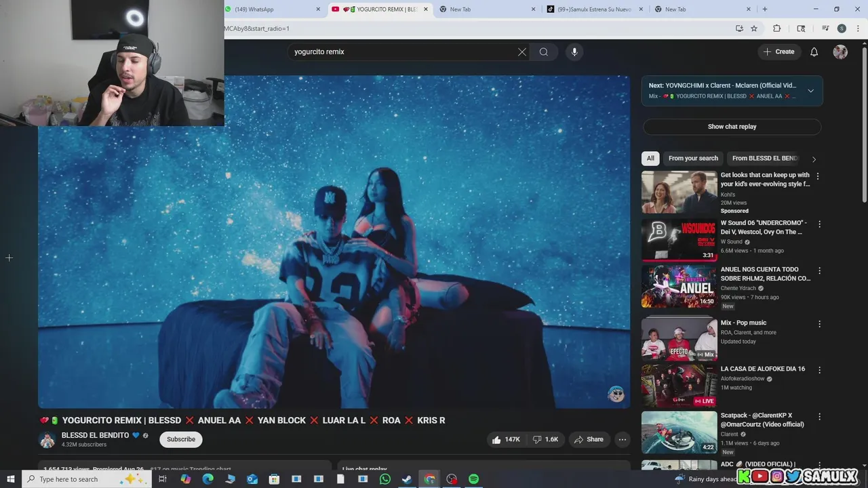Select the All filter chip
868x488 pixels.
click(650, 158)
